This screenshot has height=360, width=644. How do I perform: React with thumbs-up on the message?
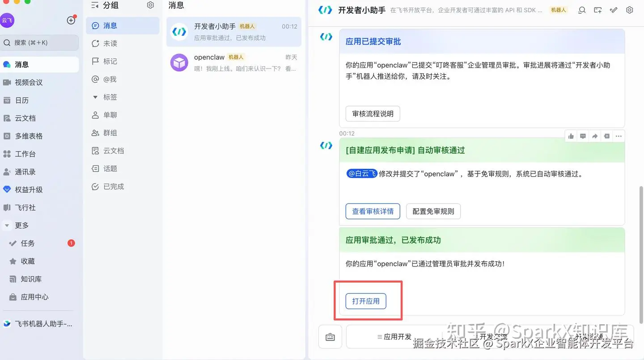[x=571, y=136]
